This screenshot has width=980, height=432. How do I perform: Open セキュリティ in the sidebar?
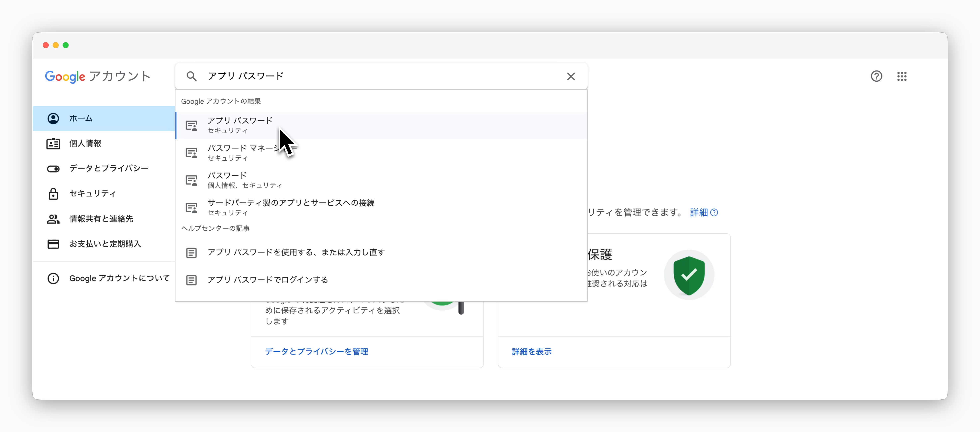pos(104,194)
